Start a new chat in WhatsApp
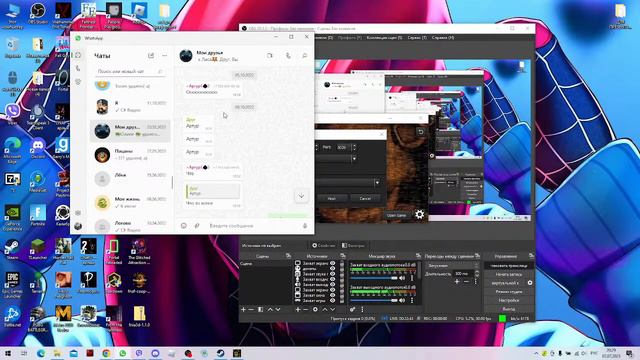The height and width of the screenshot is (360, 640). (x=151, y=56)
